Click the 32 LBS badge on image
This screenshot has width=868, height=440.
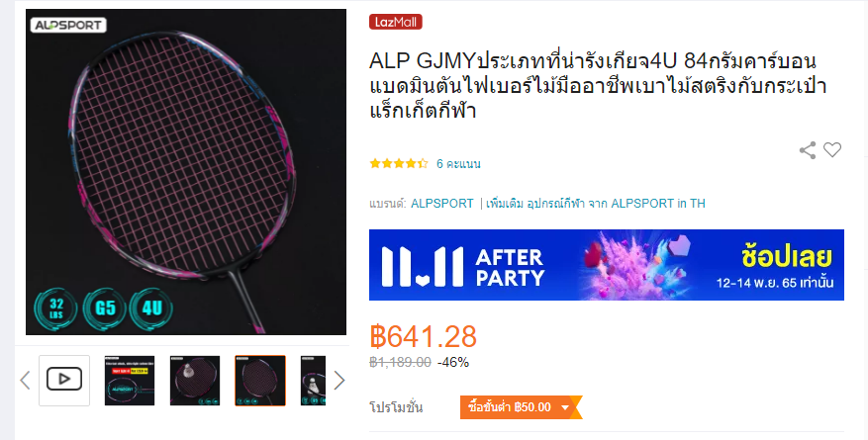click(x=55, y=309)
